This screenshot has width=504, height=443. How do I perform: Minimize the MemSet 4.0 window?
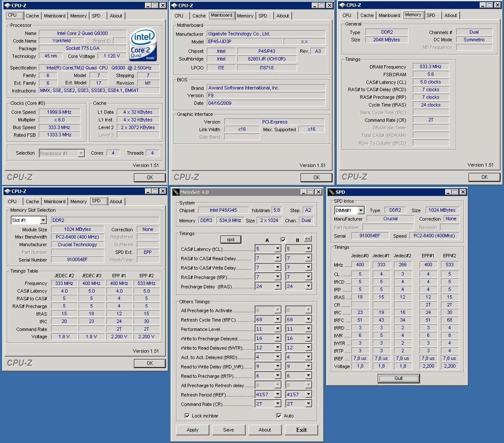click(304, 192)
